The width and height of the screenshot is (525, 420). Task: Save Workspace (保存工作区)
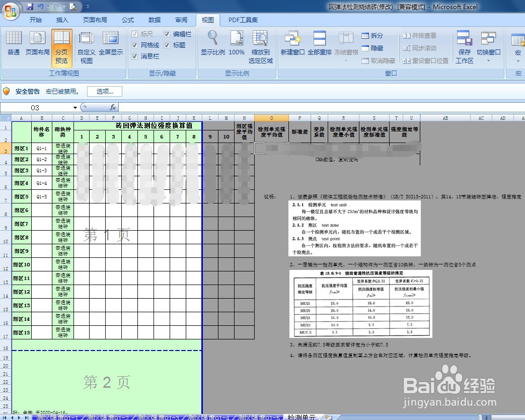[x=465, y=47]
